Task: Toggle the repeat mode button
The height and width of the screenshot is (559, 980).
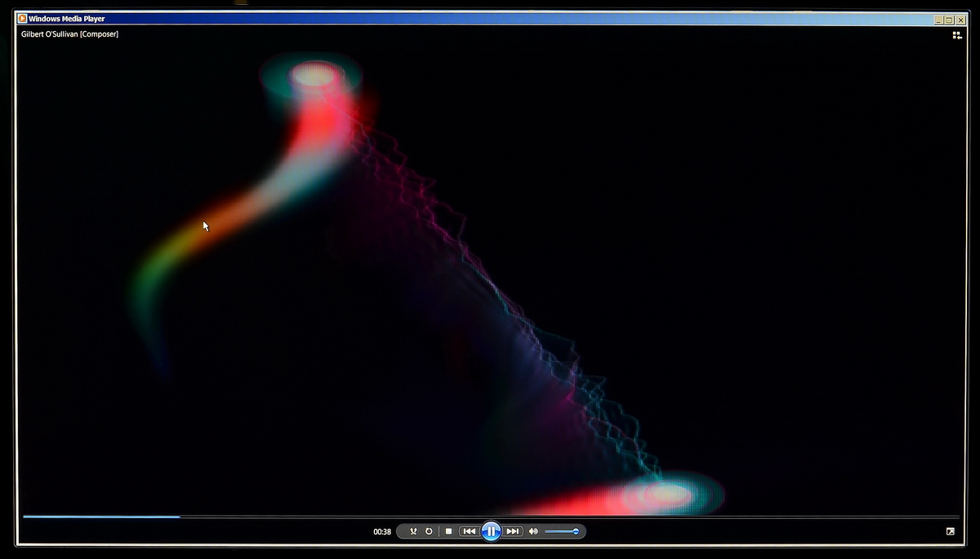Action: [429, 531]
